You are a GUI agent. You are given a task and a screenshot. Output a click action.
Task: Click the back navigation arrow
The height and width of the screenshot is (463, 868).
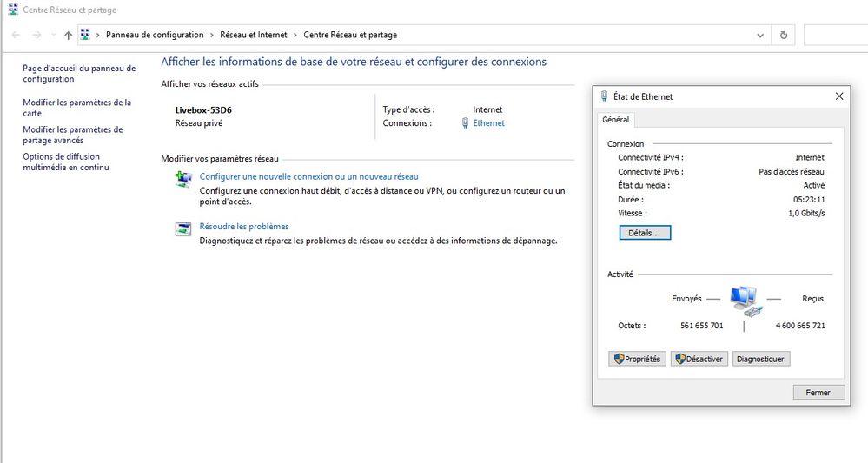[x=16, y=35]
